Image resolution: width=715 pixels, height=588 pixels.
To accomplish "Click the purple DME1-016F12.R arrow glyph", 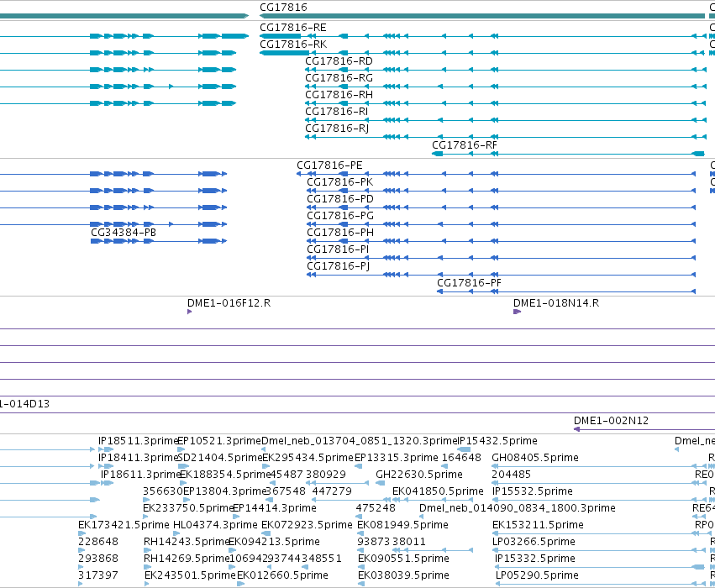I will (190, 312).
